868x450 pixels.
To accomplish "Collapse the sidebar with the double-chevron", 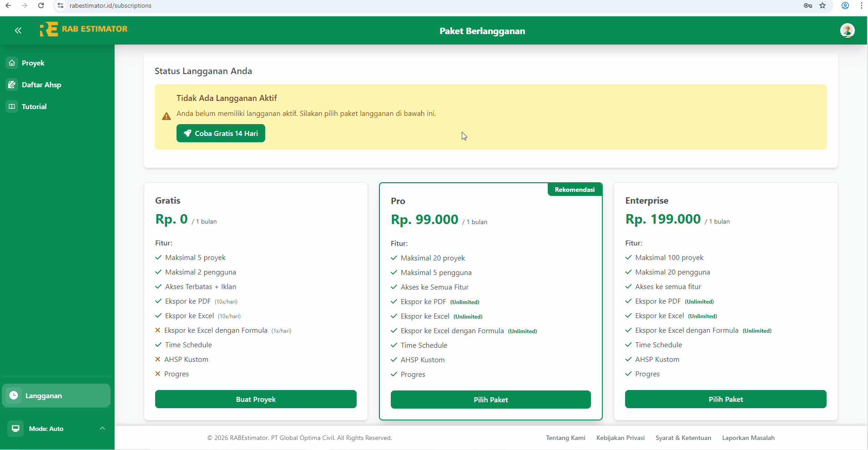I will point(18,30).
